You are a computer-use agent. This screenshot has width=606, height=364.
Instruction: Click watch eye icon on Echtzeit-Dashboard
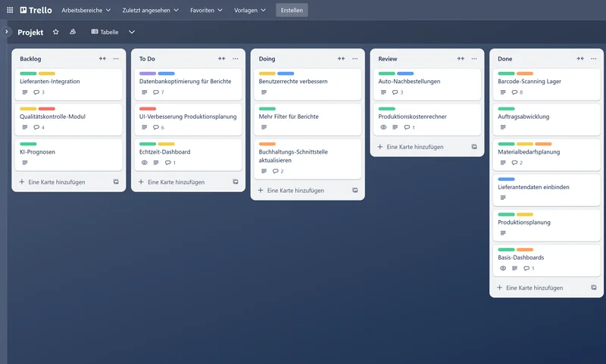click(144, 163)
